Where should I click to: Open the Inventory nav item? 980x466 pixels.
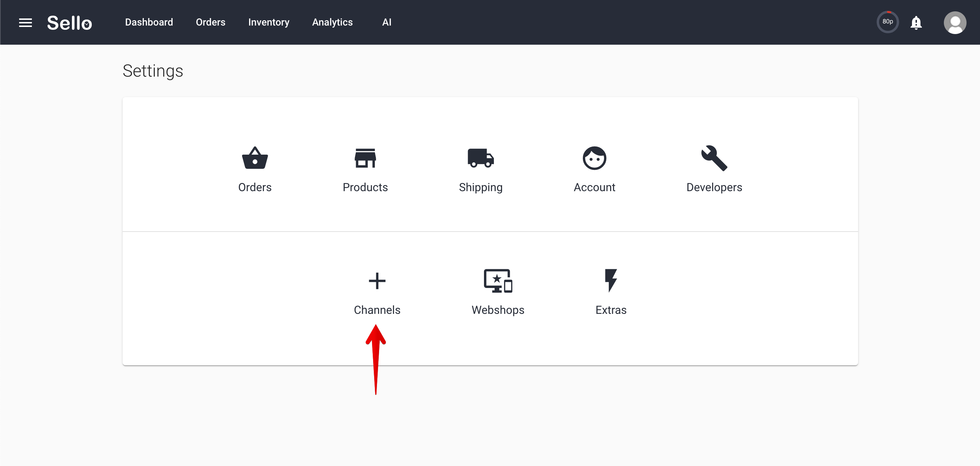269,22
